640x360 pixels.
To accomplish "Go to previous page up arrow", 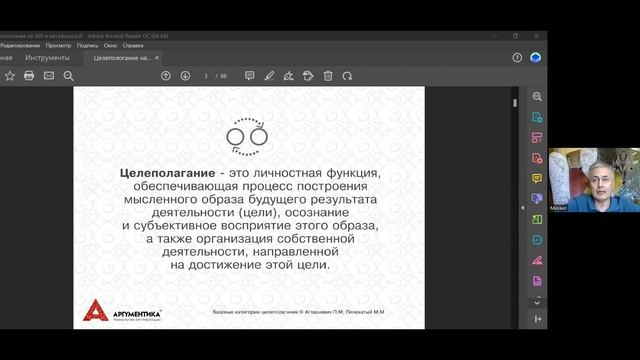I will click(x=166, y=76).
